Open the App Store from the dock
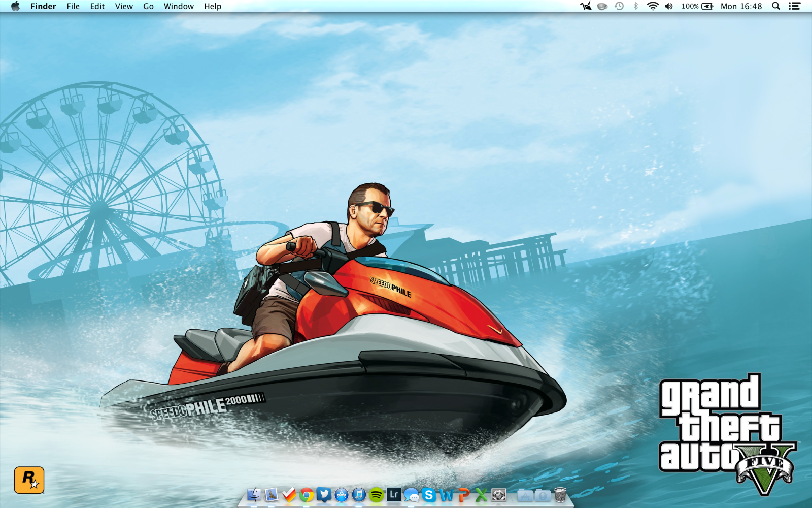 [x=342, y=494]
